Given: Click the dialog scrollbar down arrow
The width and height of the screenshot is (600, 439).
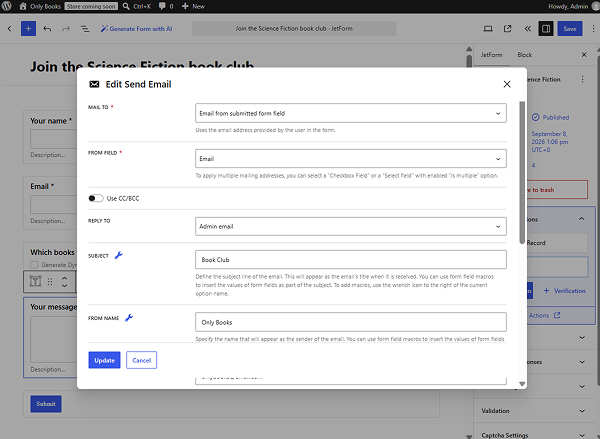Looking at the screenshot, I should pos(522,384).
